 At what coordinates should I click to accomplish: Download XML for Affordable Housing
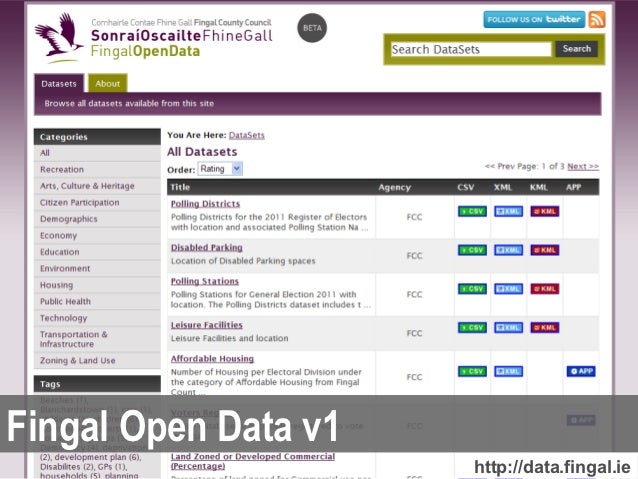click(508, 371)
